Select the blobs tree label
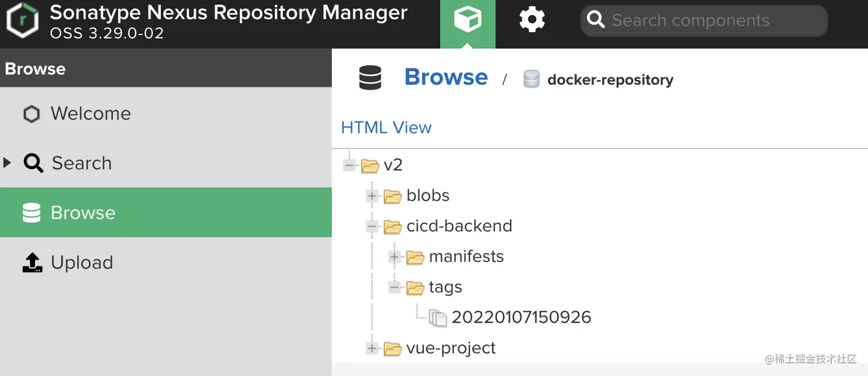The width and height of the screenshot is (868, 376). tap(428, 195)
